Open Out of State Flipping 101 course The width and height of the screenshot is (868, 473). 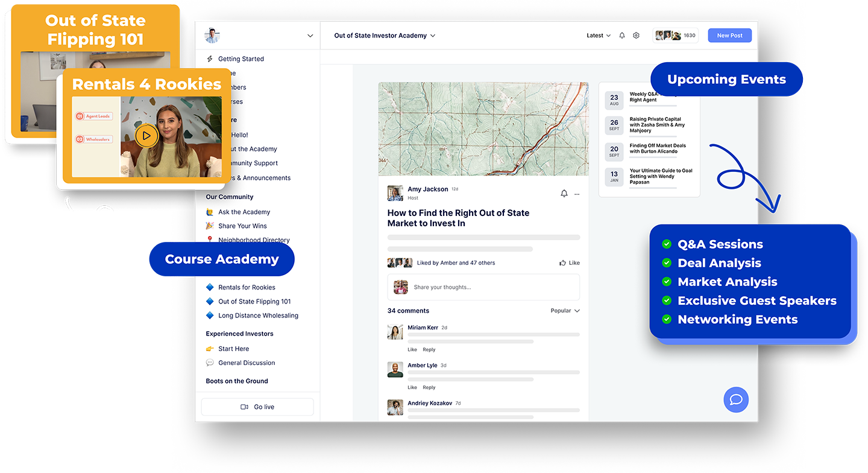point(254,301)
